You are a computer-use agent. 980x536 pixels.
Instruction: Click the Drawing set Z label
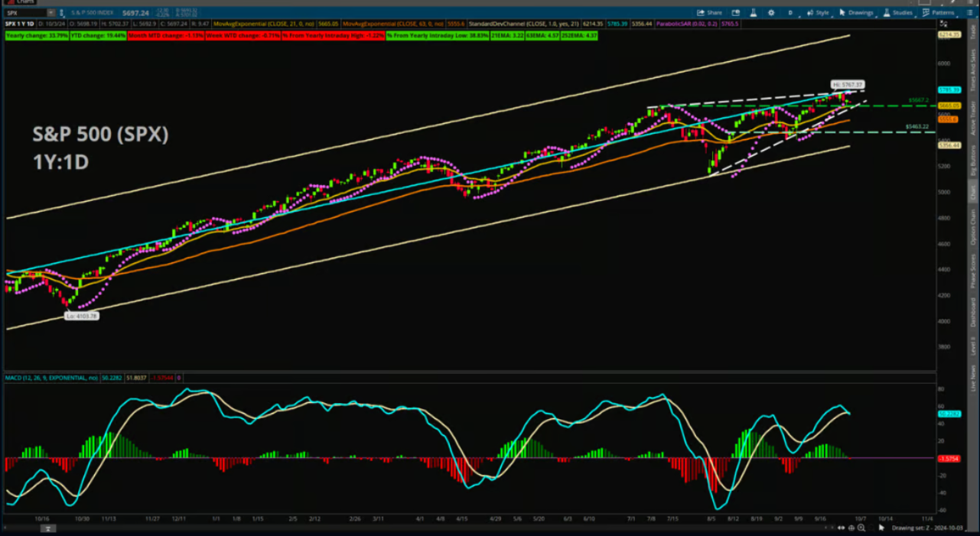925,528
